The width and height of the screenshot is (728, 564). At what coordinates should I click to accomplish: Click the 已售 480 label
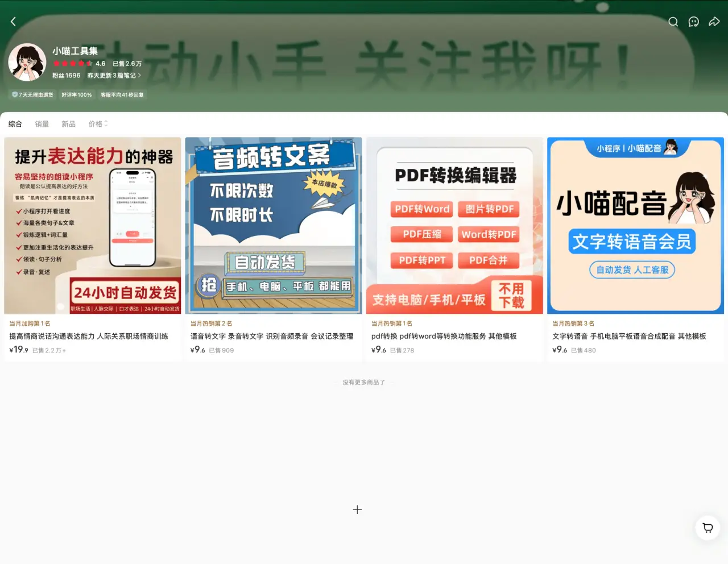[584, 350]
